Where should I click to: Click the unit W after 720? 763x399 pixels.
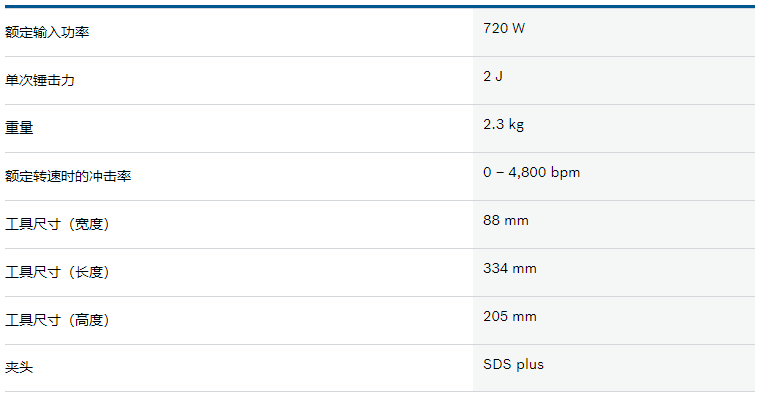[519, 28]
